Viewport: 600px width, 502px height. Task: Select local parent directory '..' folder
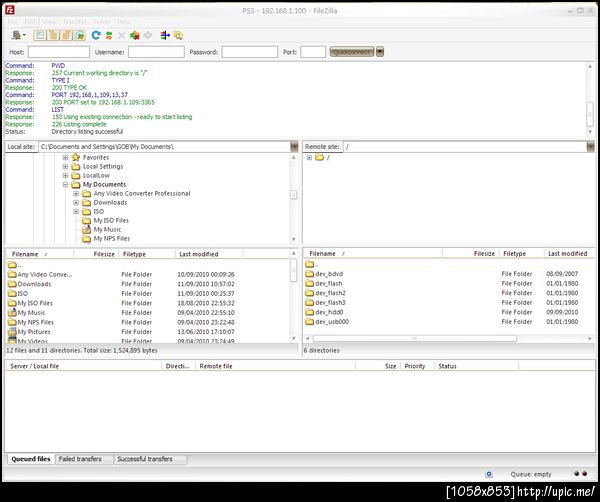click(x=15, y=265)
